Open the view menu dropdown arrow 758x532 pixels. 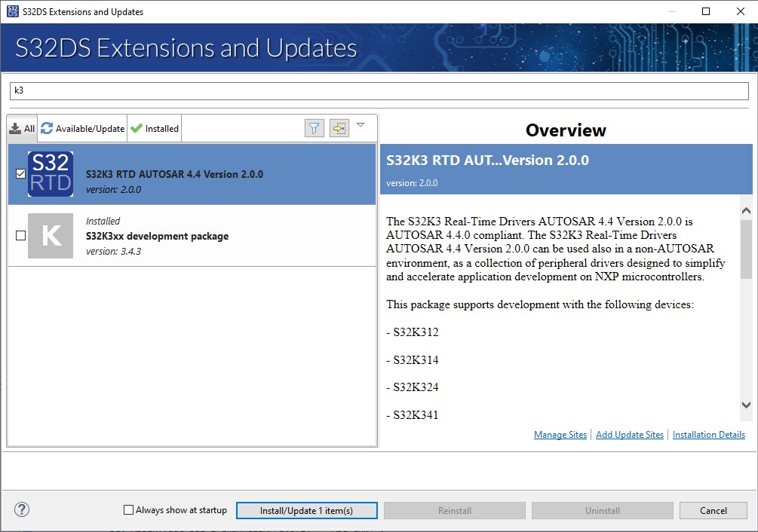pyautogui.click(x=361, y=125)
